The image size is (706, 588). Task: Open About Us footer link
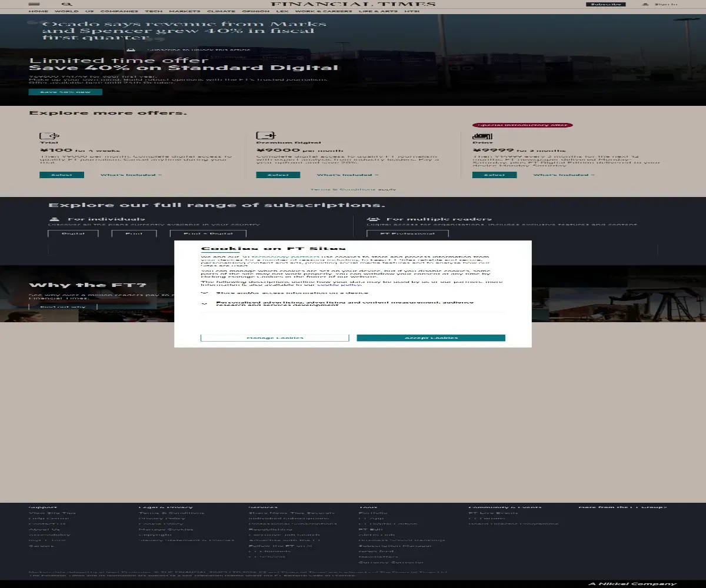[x=44, y=529]
